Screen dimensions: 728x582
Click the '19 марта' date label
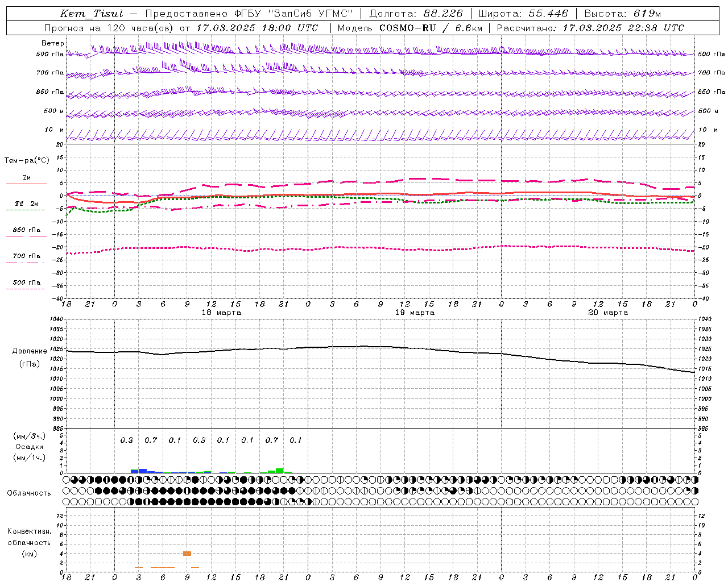(x=415, y=313)
